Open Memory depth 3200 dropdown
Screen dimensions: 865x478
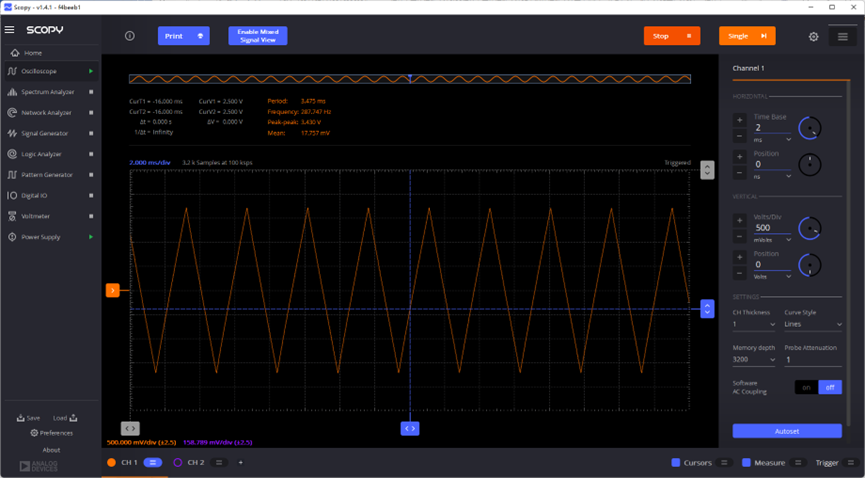(x=754, y=359)
